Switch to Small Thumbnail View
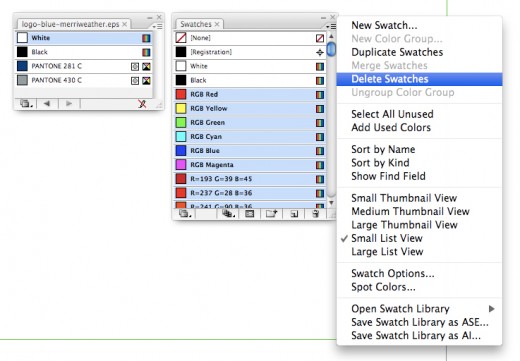Screen dimensions: 520x361 click(404, 198)
